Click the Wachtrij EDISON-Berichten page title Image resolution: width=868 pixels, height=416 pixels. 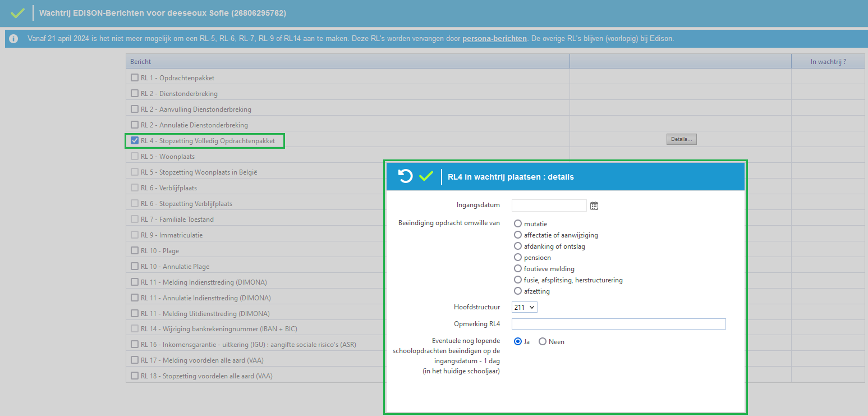tap(162, 13)
